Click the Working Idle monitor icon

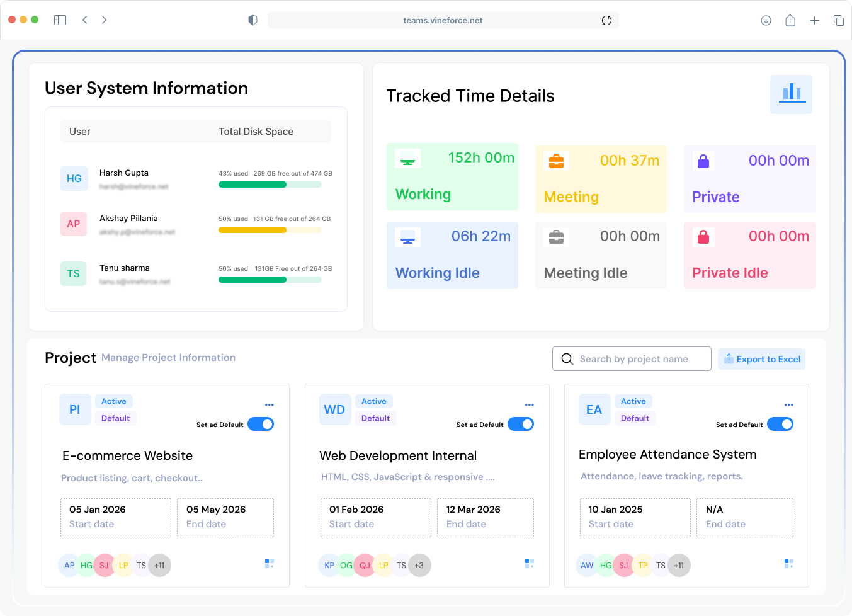pos(407,237)
